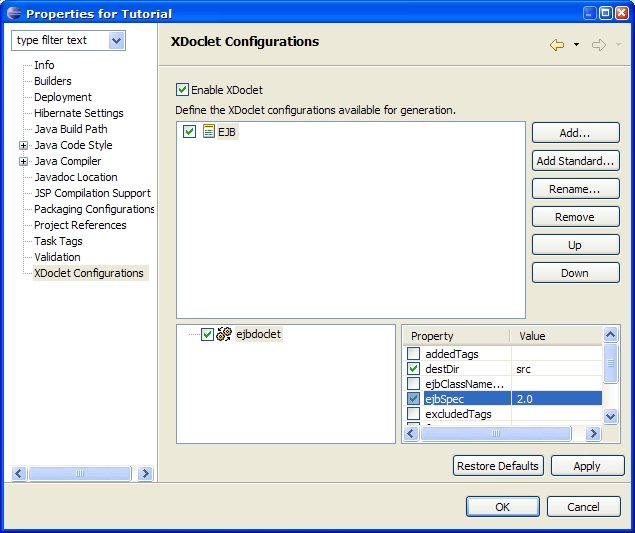
Task: Select Validation in the tree
Action: [x=57, y=257]
